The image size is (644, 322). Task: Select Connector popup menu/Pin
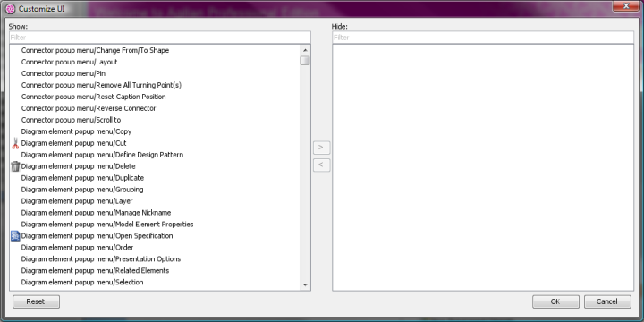[x=64, y=73]
